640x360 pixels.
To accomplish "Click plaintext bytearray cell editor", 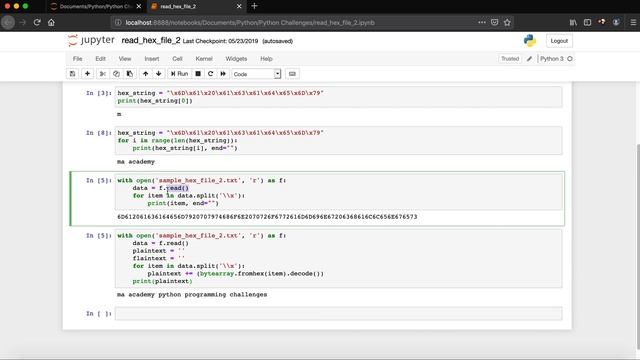I will coord(338,258).
